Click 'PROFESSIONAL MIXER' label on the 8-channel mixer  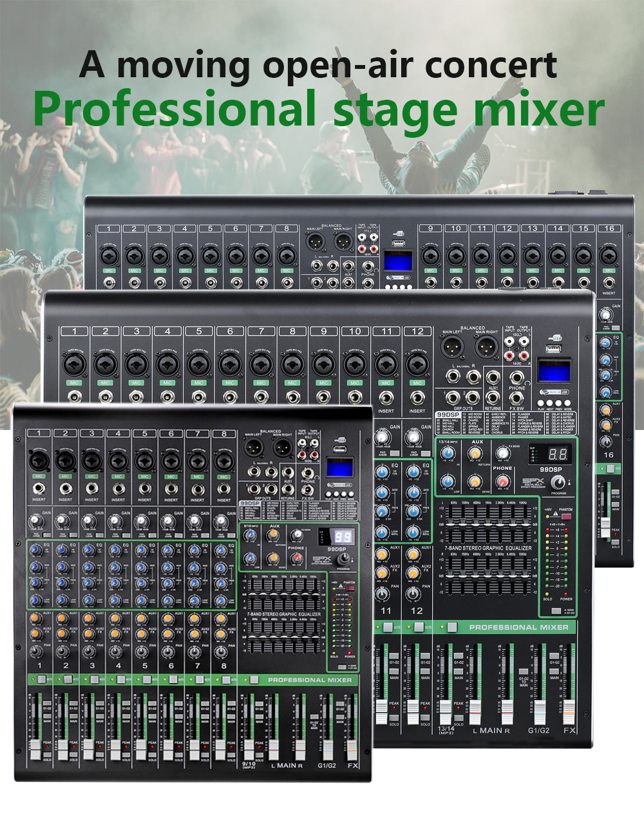click(310, 680)
